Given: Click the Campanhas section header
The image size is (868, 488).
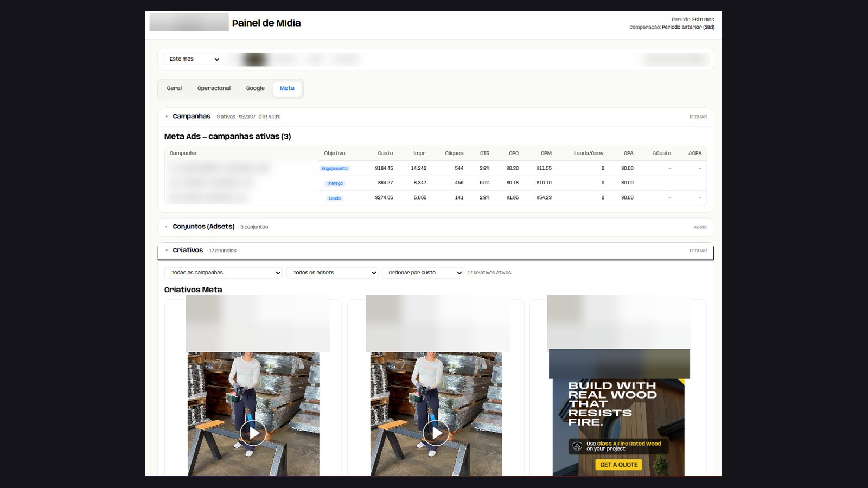Looking at the screenshot, I should click(436, 117).
